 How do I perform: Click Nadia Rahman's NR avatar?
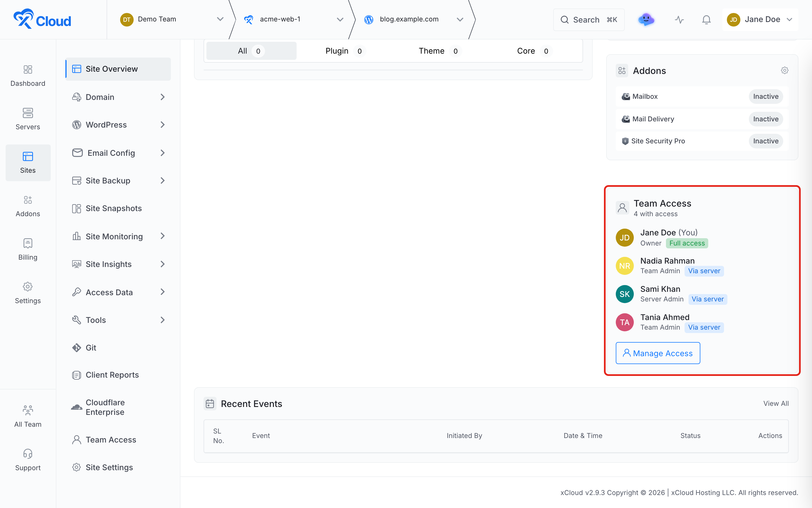[x=625, y=266]
